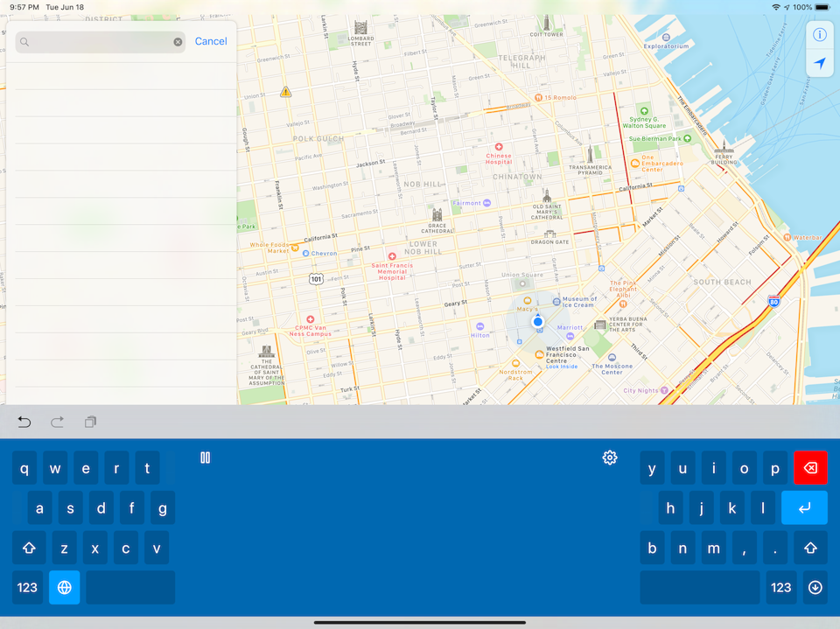Select the 15 Romolo restaurant pin
Image resolution: width=840 pixels, height=629 pixels.
point(538,97)
